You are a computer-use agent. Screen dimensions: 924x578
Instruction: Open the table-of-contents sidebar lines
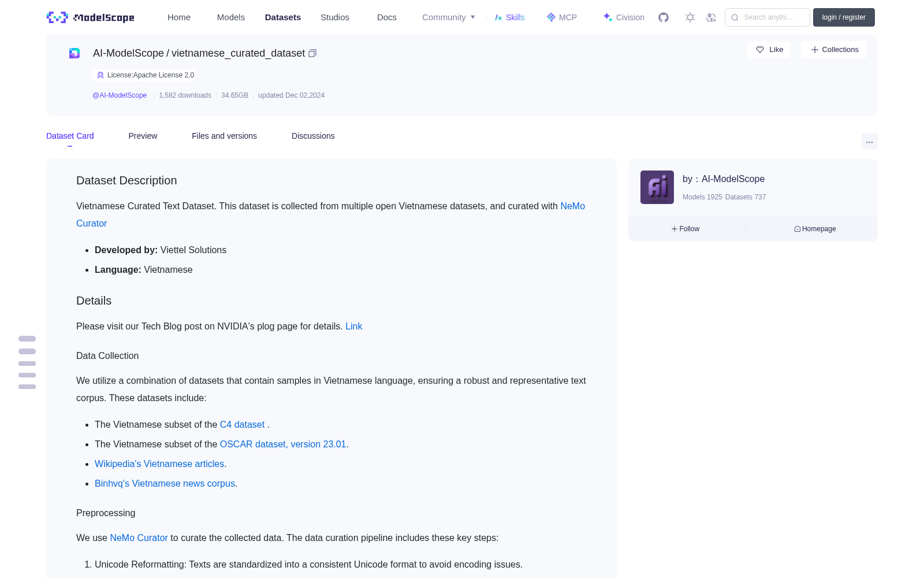pyautogui.click(x=27, y=362)
